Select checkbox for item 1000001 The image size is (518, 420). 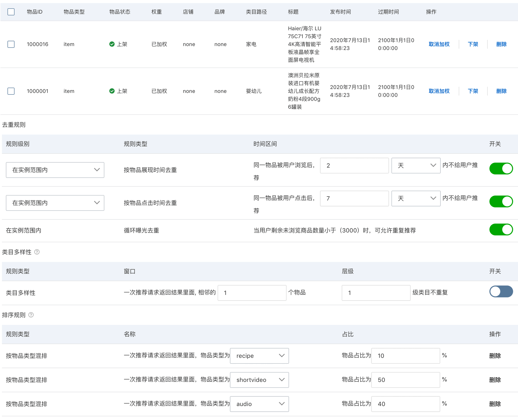click(11, 91)
